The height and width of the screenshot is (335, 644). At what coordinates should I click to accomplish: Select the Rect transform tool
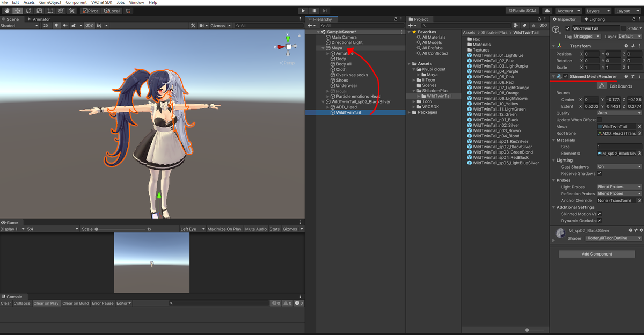pyautogui.click(x=50, y=11)
